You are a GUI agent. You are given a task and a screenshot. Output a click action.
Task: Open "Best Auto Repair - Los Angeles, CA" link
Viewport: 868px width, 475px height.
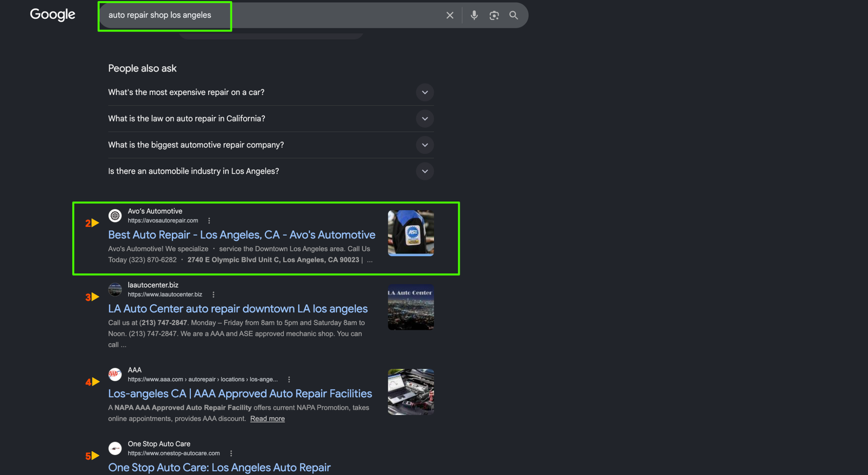tap(241, 235)
